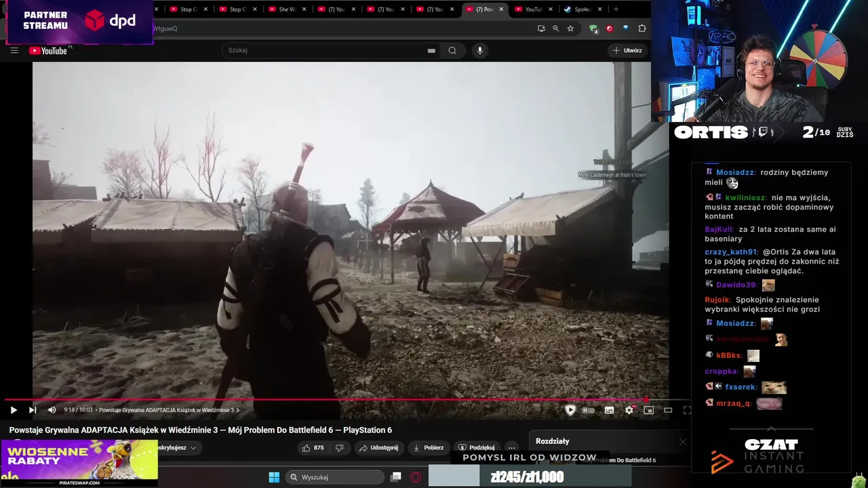Enable theater mode view
Viewport: 868px width, 488px height.
[668, 410]
